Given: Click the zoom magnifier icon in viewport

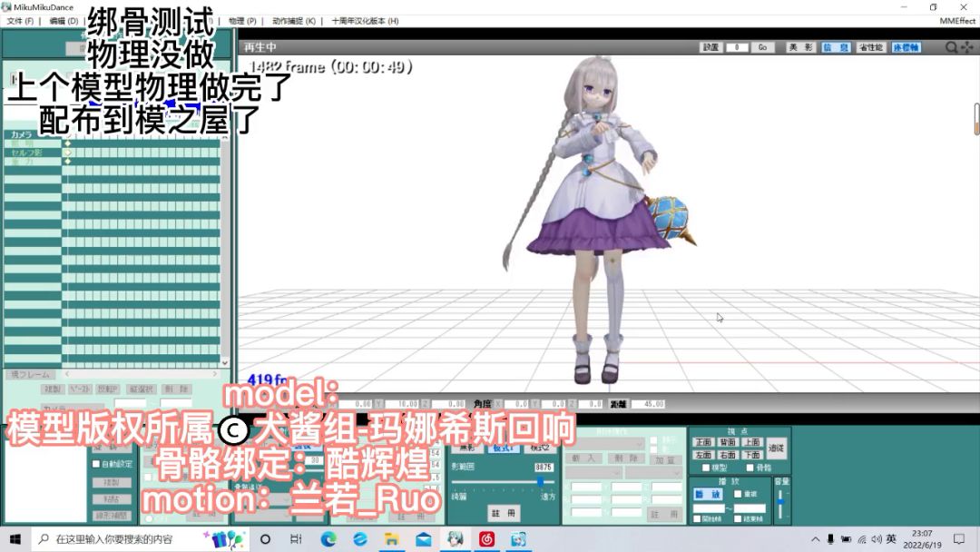Looking at the screenshot, I should (951, 47).
